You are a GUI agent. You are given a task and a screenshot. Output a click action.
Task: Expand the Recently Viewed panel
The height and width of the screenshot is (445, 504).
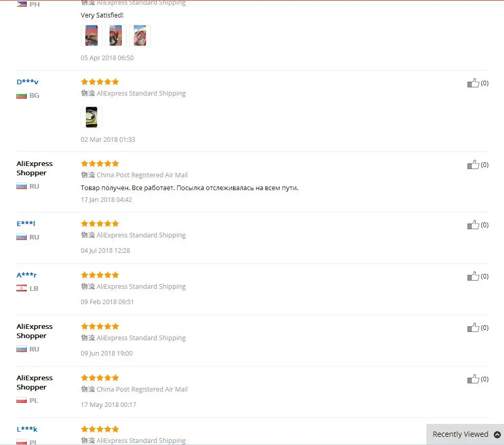tap(465, 434)
